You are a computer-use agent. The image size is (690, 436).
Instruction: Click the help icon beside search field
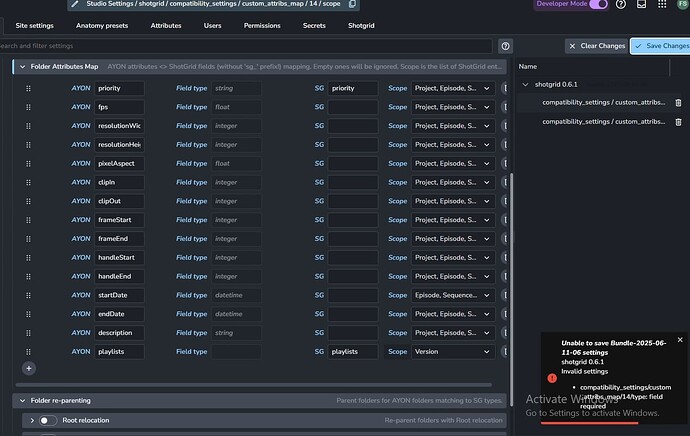505,46
